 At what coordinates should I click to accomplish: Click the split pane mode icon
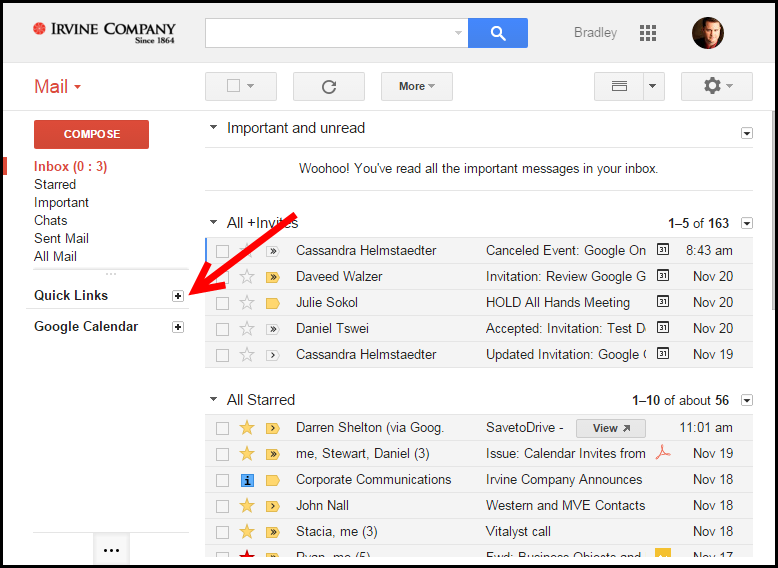619,86
